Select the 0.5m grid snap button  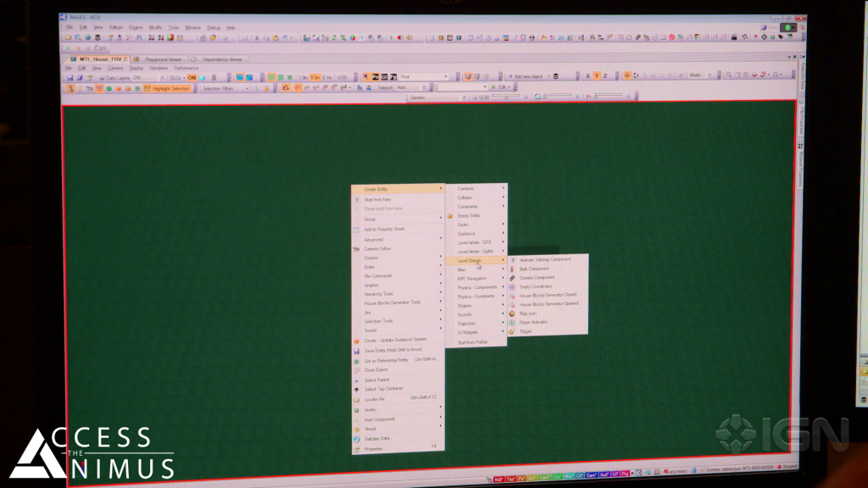point(314,77)
